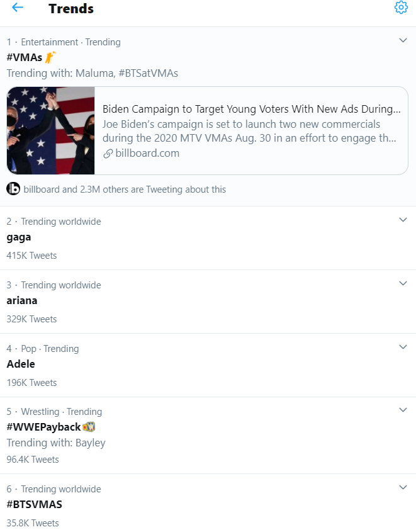
Task: Open the chevron menu for ariana trend
Action: coord(403,283)
